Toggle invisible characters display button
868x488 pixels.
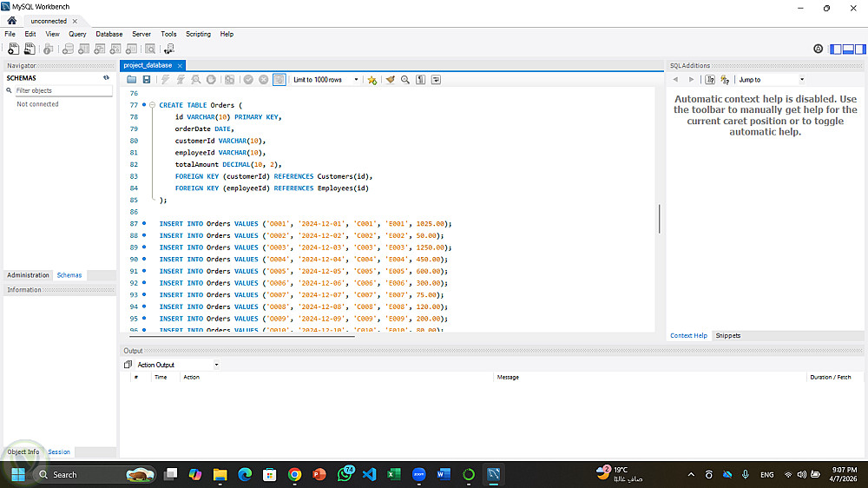point(421,80)
